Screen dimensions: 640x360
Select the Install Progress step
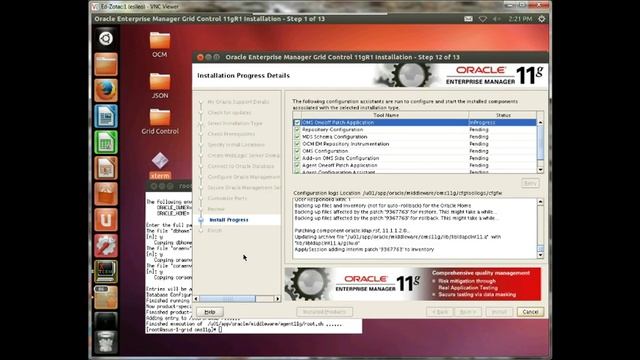point(229,220)
